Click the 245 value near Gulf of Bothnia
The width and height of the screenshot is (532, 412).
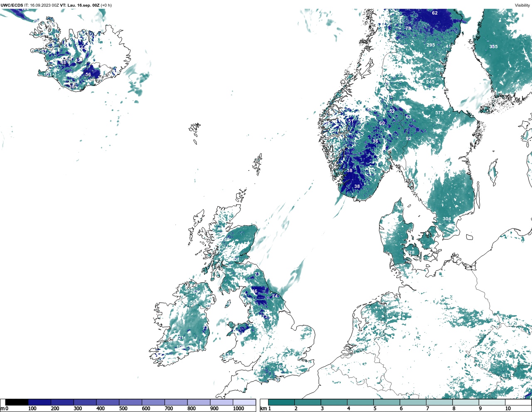[x=430, y=82]
